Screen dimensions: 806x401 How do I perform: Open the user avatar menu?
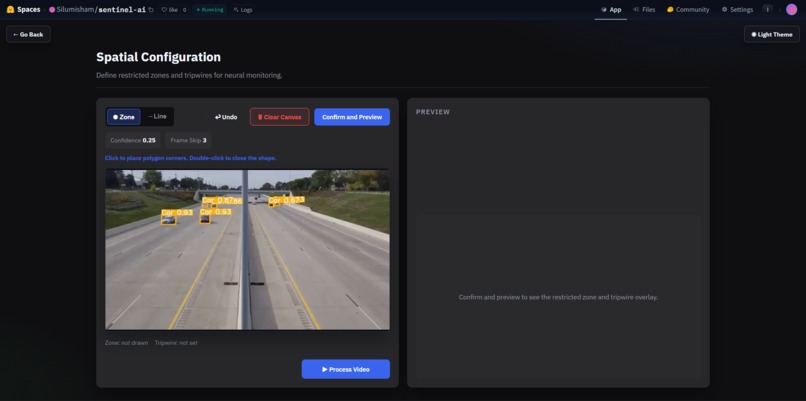coord(791,10)
